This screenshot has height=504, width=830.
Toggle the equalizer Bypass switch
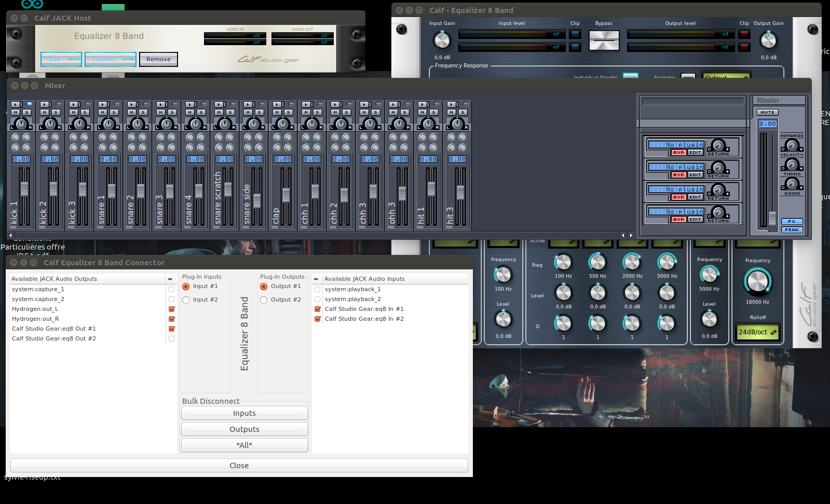604,40
